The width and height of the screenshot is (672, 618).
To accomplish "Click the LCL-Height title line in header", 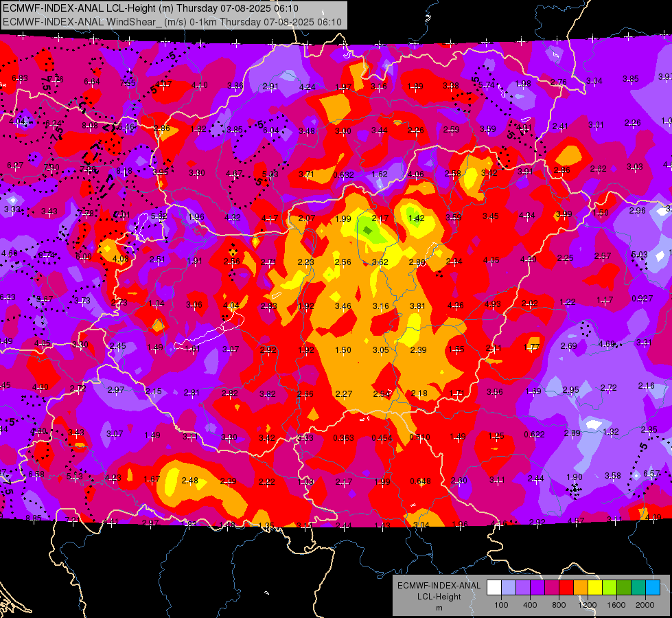I will (x=150, y=8).
